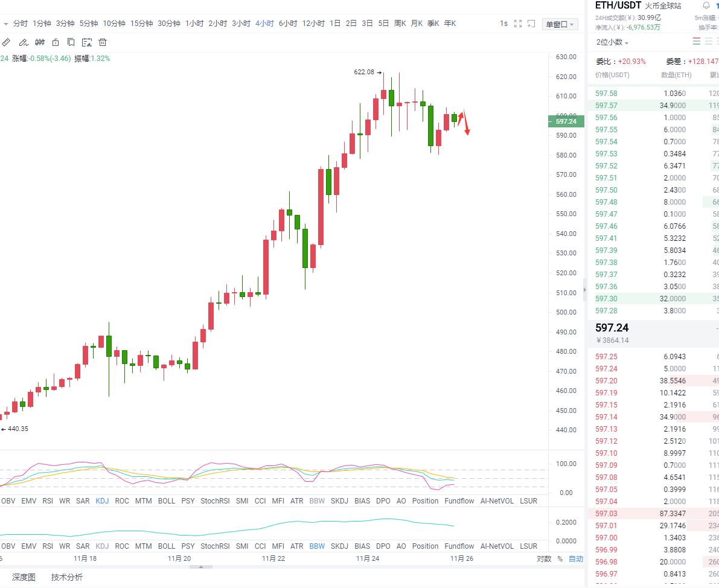The width and height of the screenshot is (719, 588).
Task: Click the 596.98 bid row with 20.0000
Action: coord(653,562)
